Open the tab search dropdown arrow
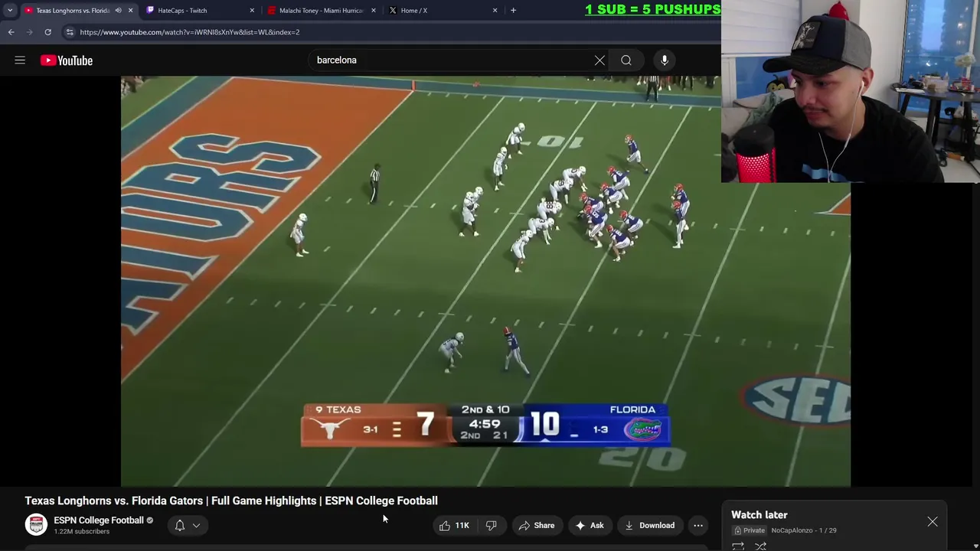980x551 pixels. [x=10, y=11]
